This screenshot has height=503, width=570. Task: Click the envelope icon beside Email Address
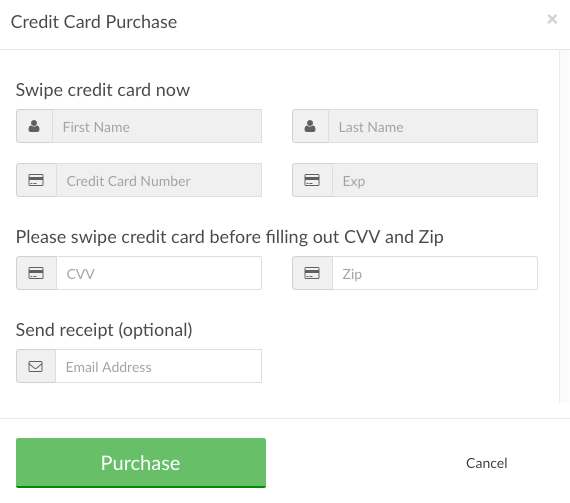(36, 366)
